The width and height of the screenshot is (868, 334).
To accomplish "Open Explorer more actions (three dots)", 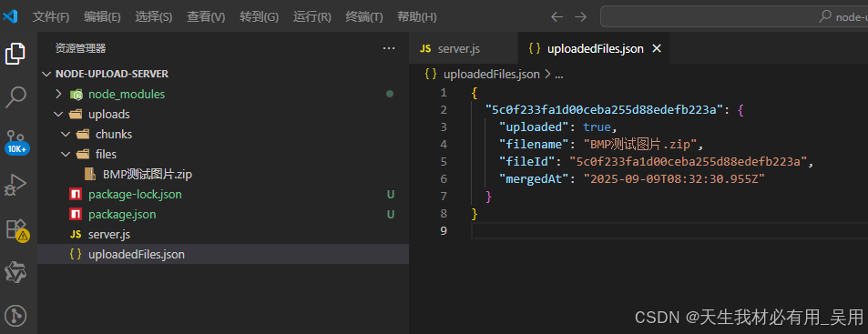I will coord(389,48).
